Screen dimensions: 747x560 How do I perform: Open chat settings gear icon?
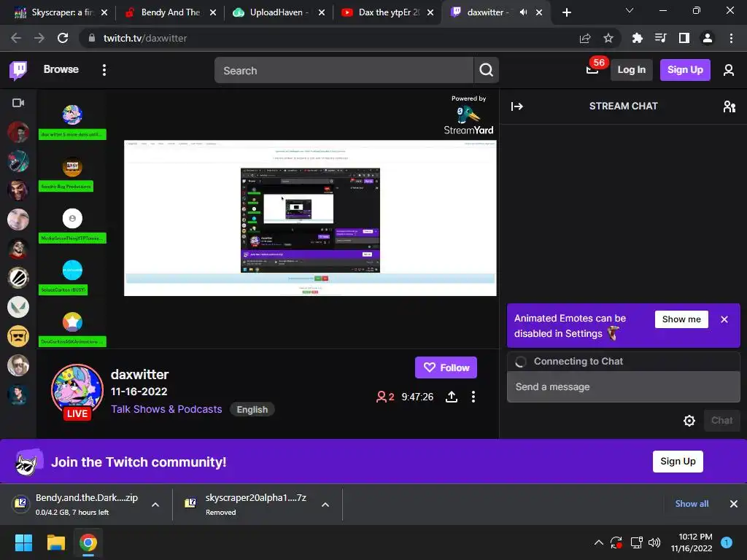[x=689, y=421]
